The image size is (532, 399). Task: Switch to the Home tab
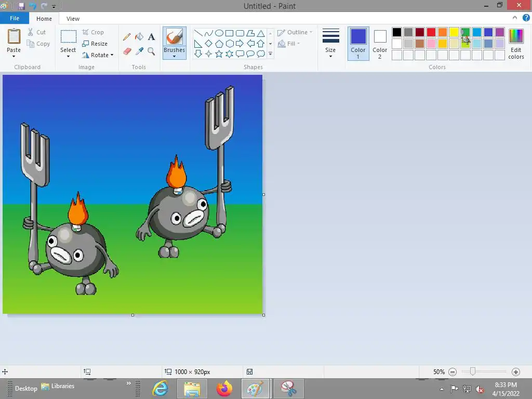[x=44, y=19]
